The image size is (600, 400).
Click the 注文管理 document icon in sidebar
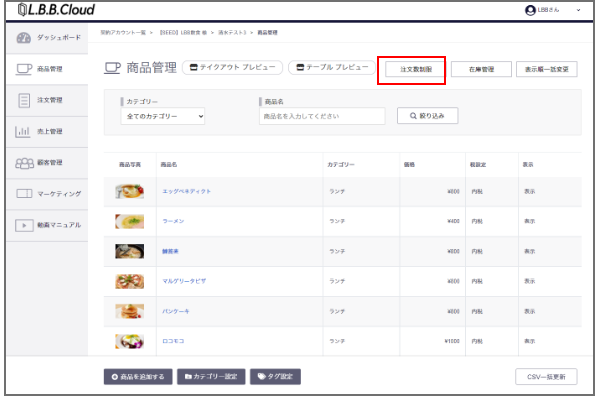point(23,100)
